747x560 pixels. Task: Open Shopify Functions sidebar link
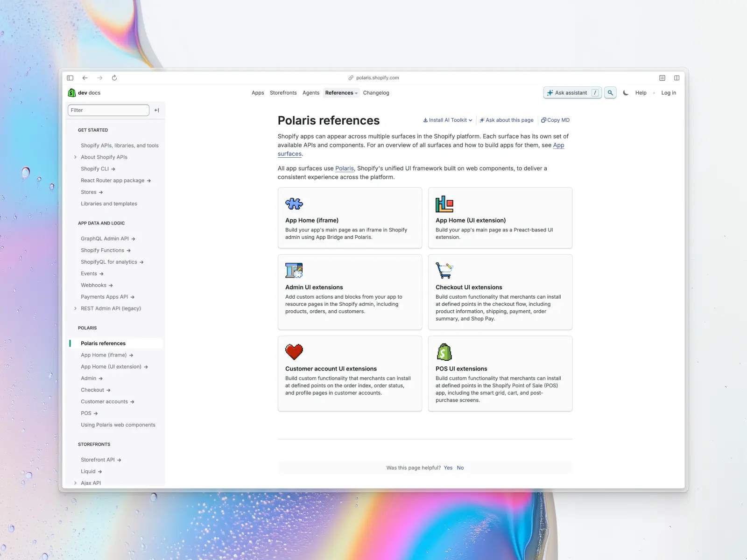coord(106,251)
